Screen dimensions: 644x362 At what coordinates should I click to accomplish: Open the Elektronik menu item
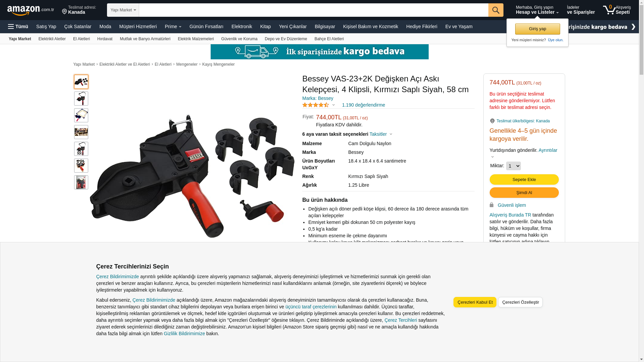point(241,26)
